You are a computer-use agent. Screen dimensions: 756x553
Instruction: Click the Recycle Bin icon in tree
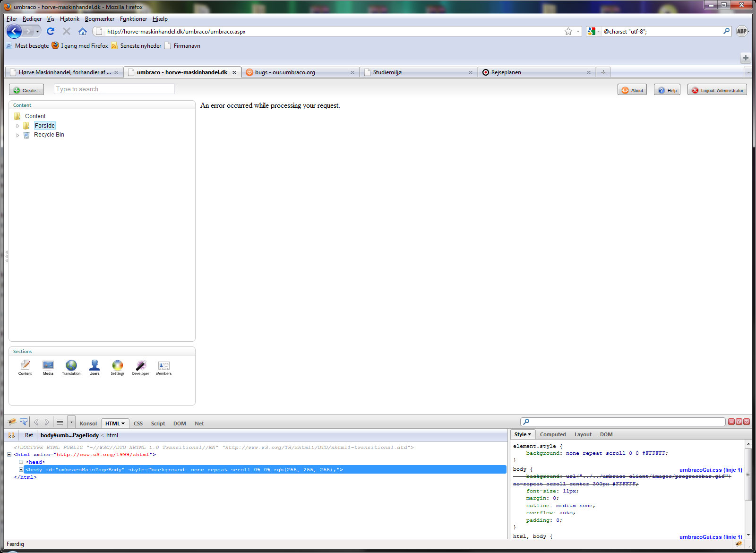click(x=26, y=135)
